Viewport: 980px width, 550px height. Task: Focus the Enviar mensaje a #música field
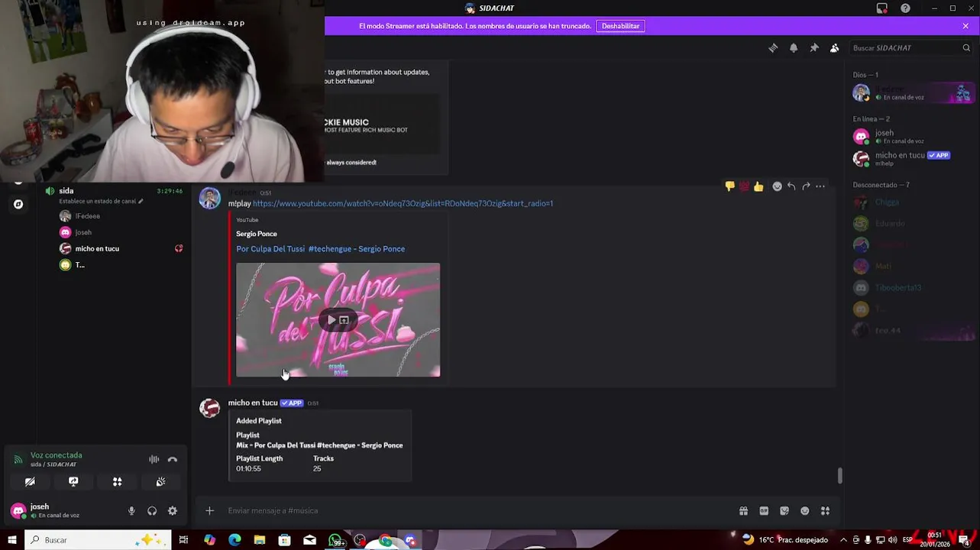(x=477, y=511)
